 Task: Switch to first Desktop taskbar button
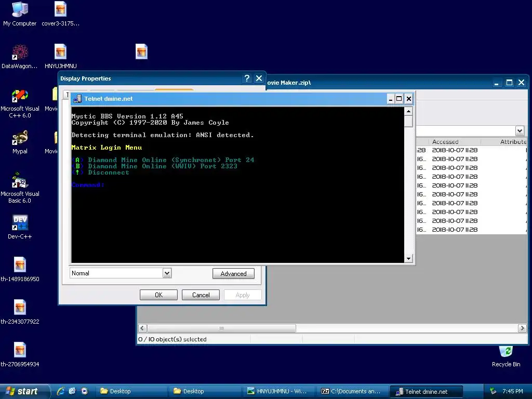click(x=130, y=391)
